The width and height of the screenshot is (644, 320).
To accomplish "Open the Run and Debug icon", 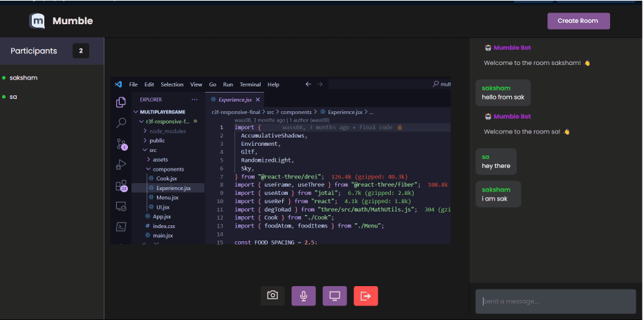I will coord(121,165).
